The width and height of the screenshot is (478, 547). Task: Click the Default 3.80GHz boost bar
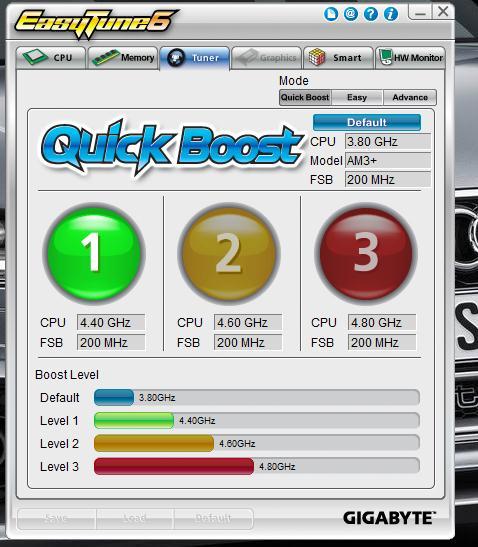click(257, 398)
